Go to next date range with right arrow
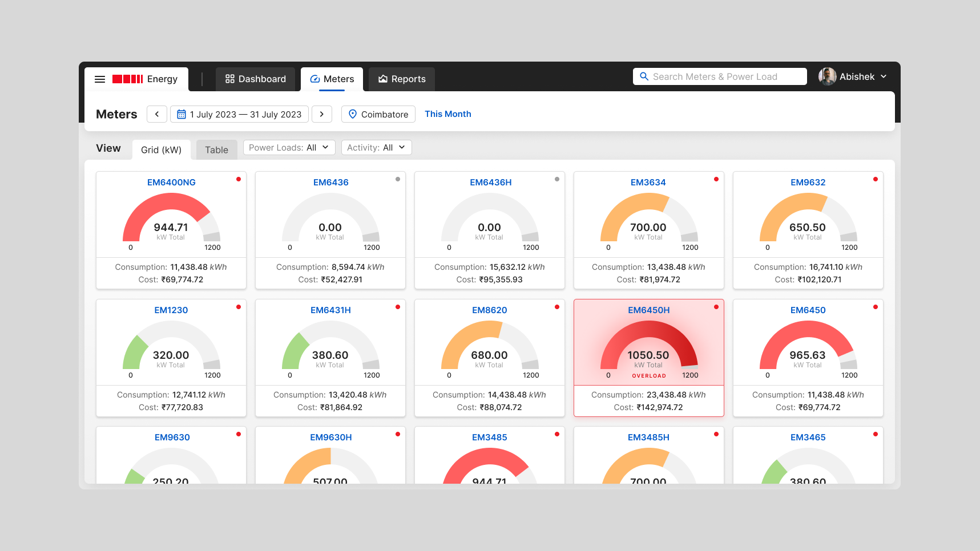 [x=321, y=114]
